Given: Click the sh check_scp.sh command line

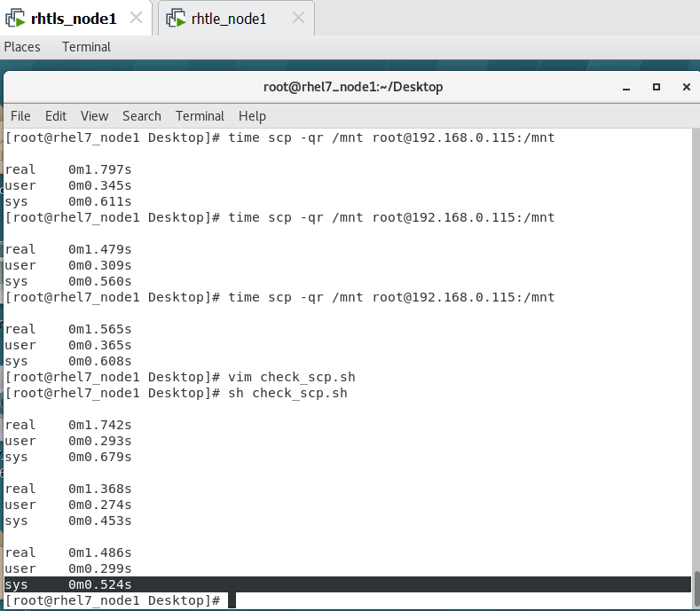Looking at the screenshot, I should point(177,394).
